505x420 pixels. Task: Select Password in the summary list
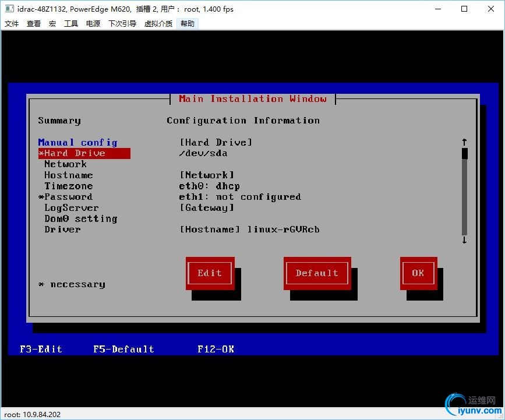[68, 197]
